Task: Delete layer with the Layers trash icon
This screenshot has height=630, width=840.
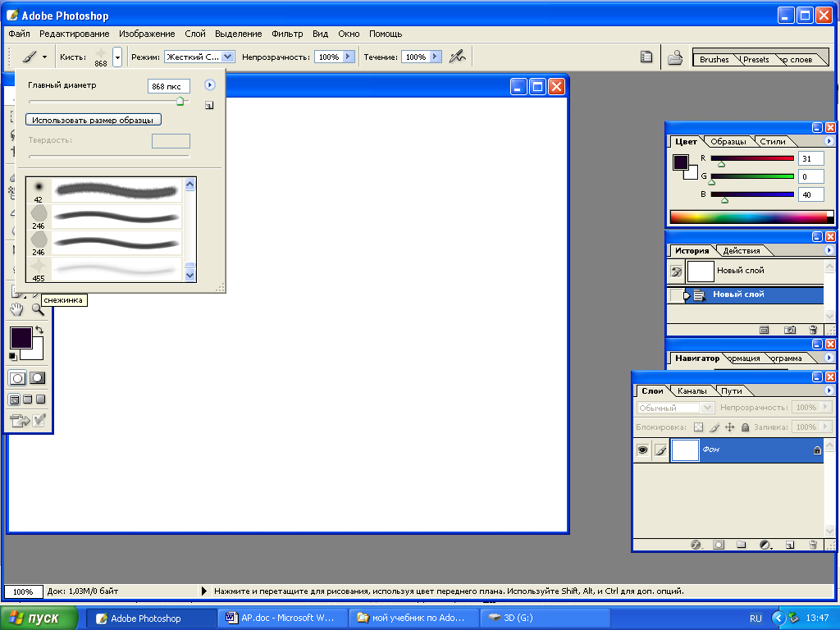Action: point(813,545)
